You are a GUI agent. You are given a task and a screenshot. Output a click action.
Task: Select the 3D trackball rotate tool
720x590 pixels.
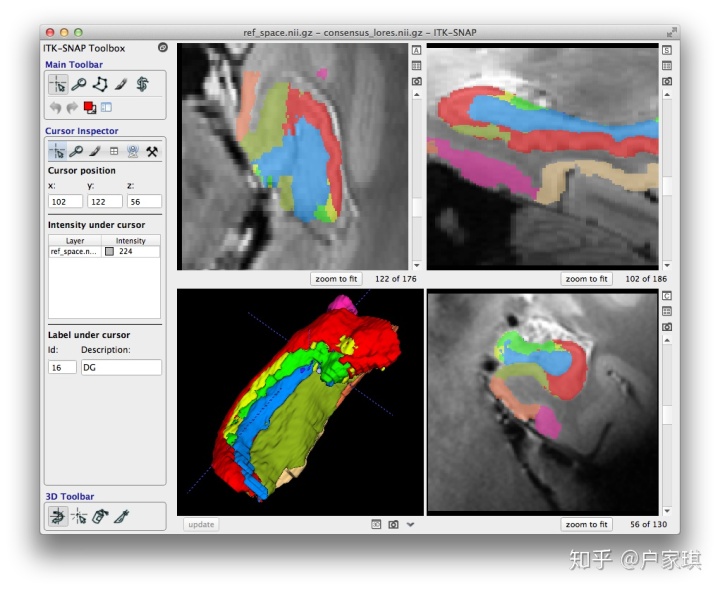coord(58,517)
